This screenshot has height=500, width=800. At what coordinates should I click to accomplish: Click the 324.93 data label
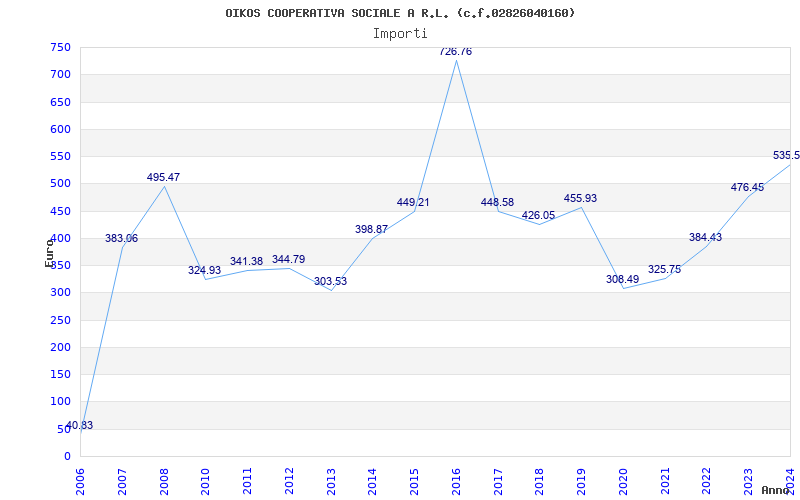[x=205, y=270]
